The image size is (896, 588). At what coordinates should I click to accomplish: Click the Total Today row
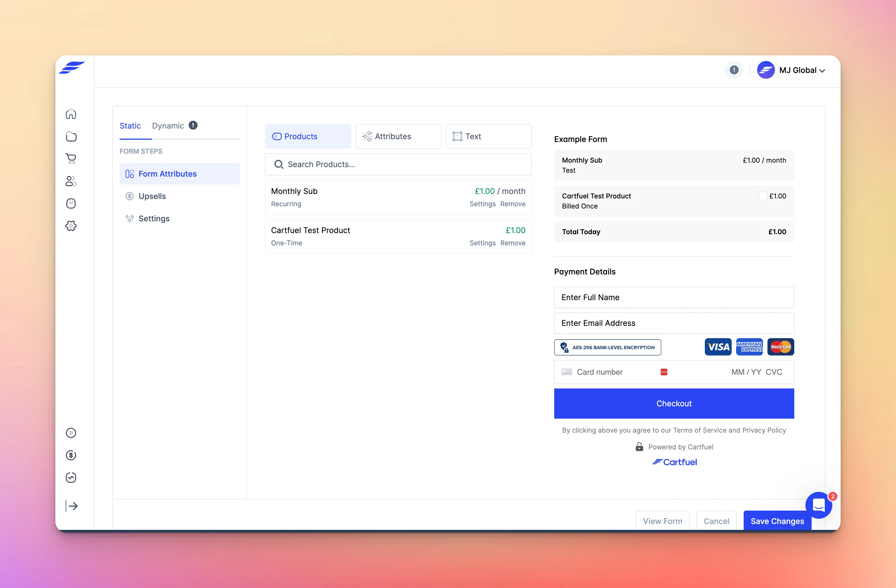(x=674, y=232)
